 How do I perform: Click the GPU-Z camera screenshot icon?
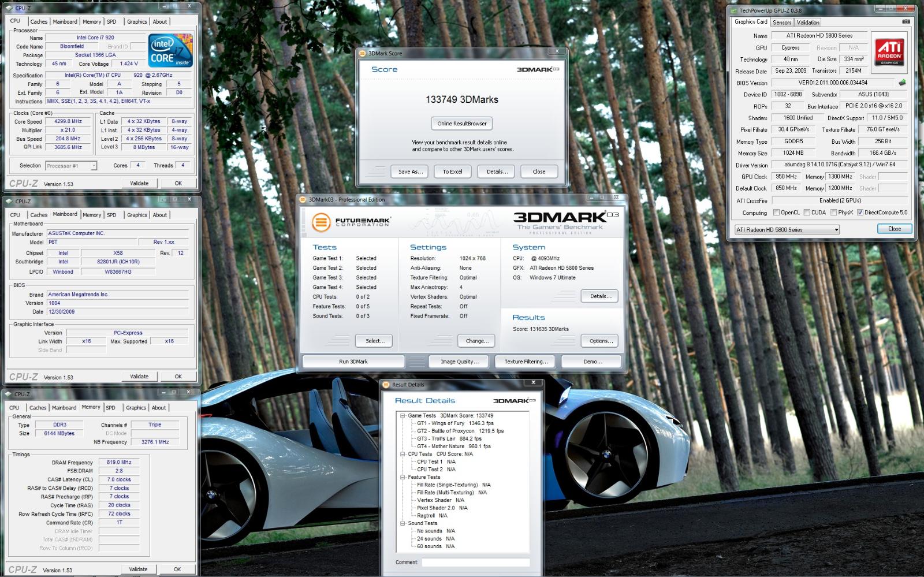point(906,22)
